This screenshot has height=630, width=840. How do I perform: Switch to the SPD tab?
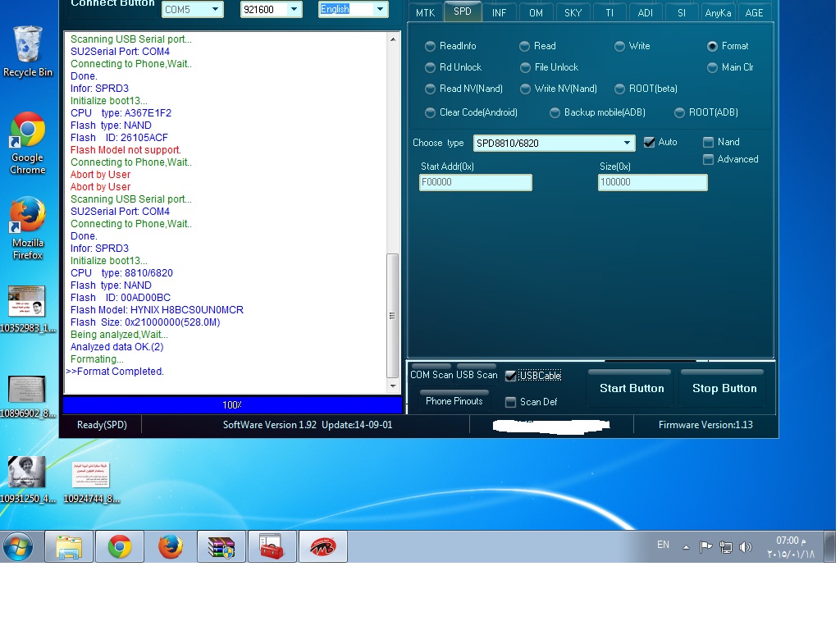(463, 11)
